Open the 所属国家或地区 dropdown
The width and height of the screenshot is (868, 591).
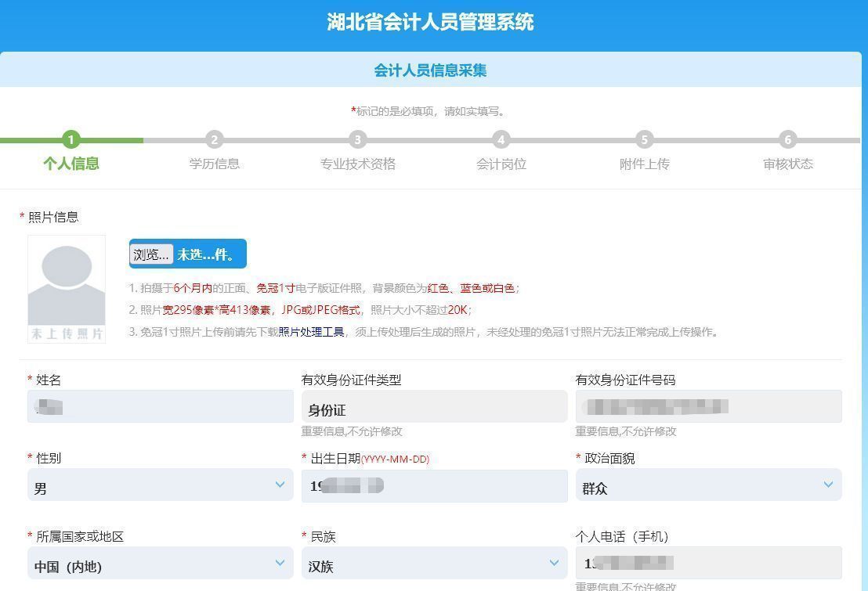pyautogui.click(x=161, y=563)
